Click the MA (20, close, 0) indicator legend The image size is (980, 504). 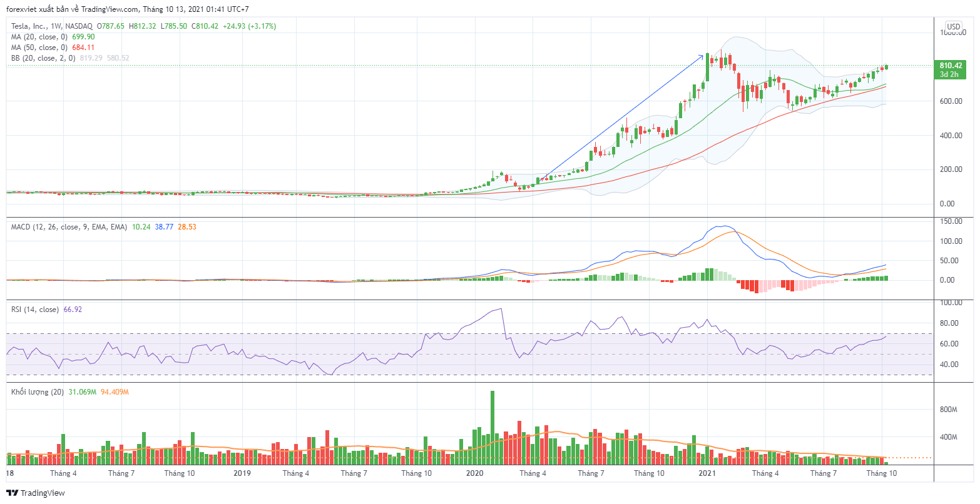(x=39, y=37)
